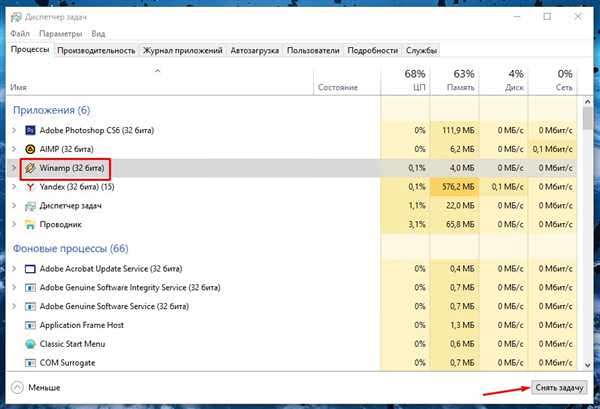
Task: Select the Yandex (32 бита) (15) row text
Action: pos(77,187)
